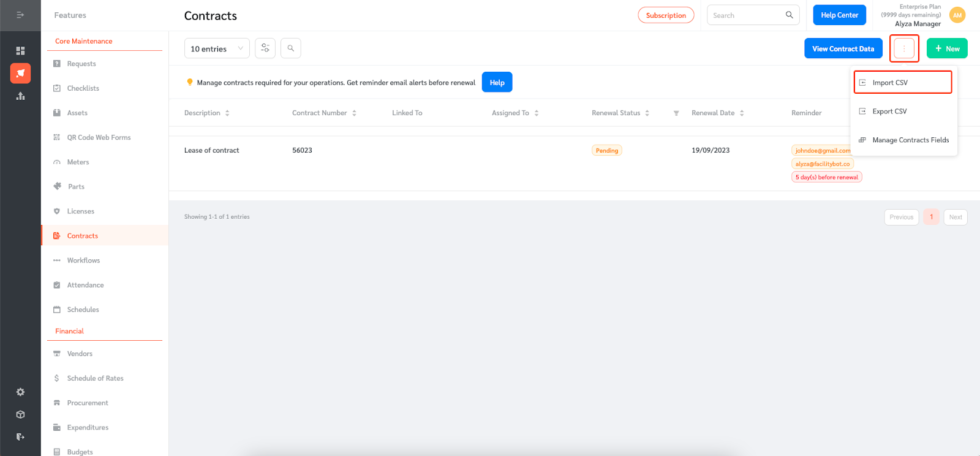Create a new contract with New button
The height and width of the screenshot is (456, 980).
[x=947, y=48]
